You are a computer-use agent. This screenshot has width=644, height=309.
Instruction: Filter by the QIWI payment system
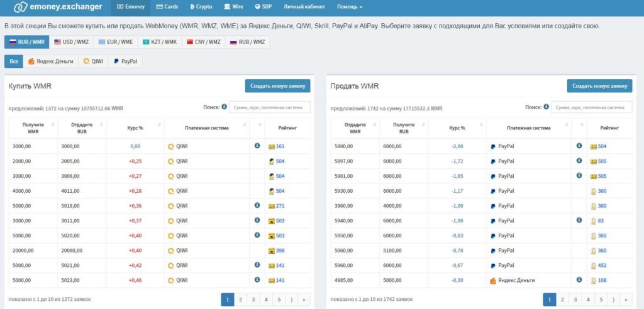(93, 62)
